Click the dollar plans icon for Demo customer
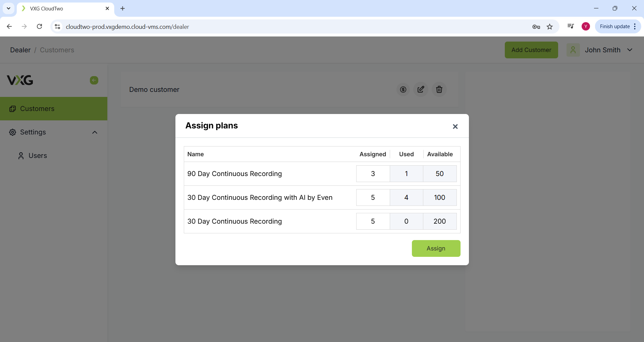644x342 pixels. tap(403, 90)
